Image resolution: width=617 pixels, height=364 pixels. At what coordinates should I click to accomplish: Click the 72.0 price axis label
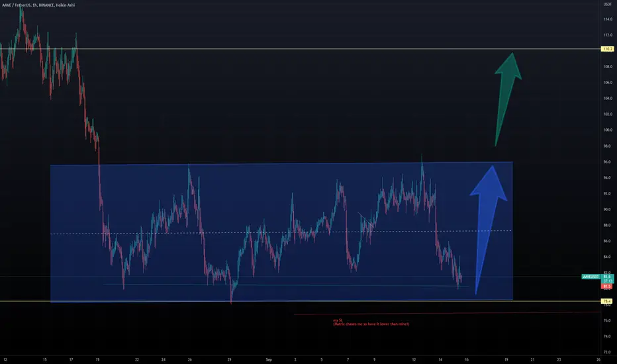607,352
